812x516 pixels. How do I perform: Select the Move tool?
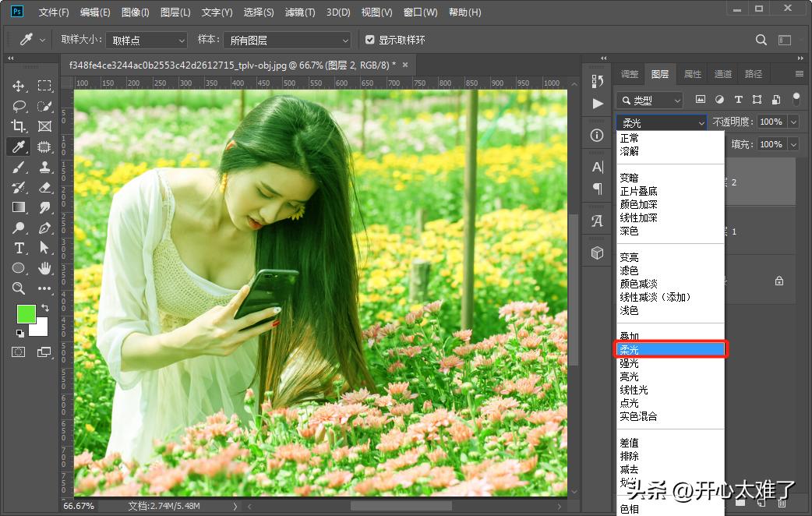(19, 86)
